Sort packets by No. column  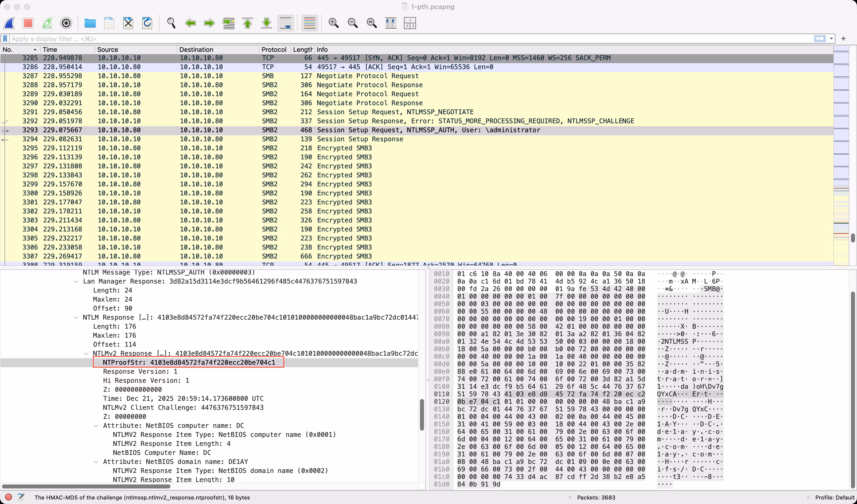tap(20, 50)
